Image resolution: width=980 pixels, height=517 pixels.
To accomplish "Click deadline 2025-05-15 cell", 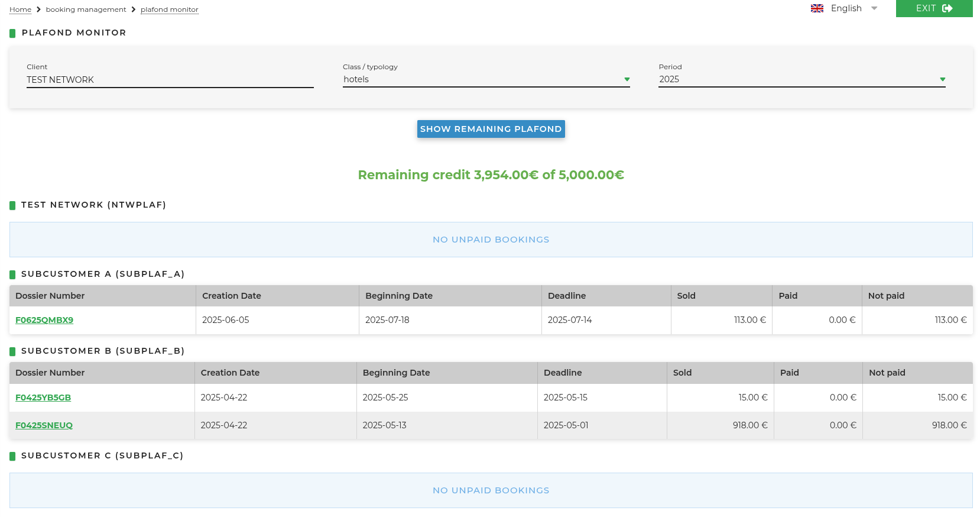I will [x=602, y=398].
